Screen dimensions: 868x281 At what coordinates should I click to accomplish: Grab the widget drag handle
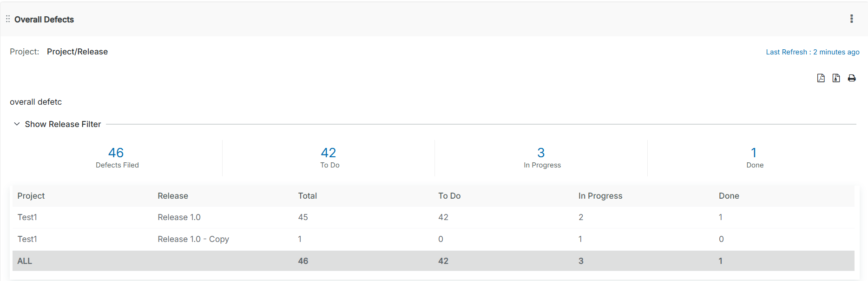[x=8, y=19]
